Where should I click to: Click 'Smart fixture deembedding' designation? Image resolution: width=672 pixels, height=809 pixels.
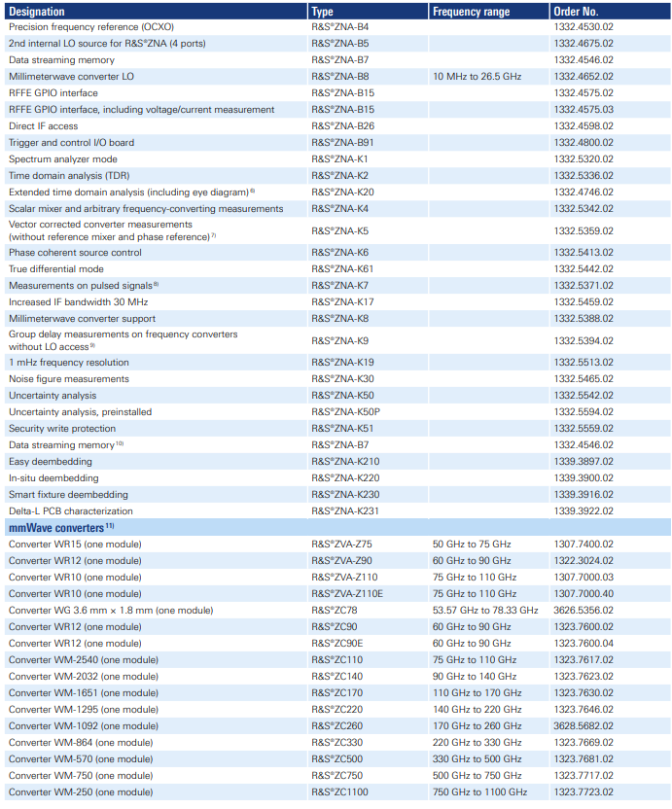[x=68, y=494]
